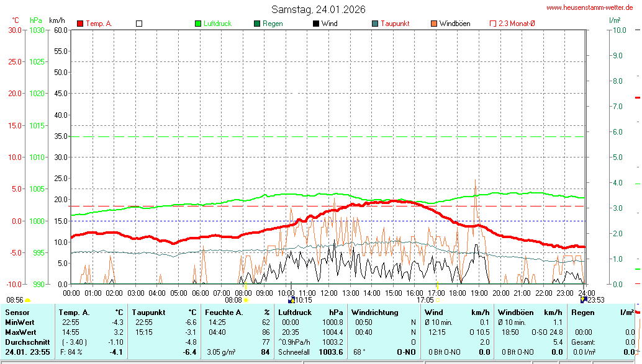642x364 pixels.
Task: Click the teal Taupunkt legend square
Action: tap(375, 24)
